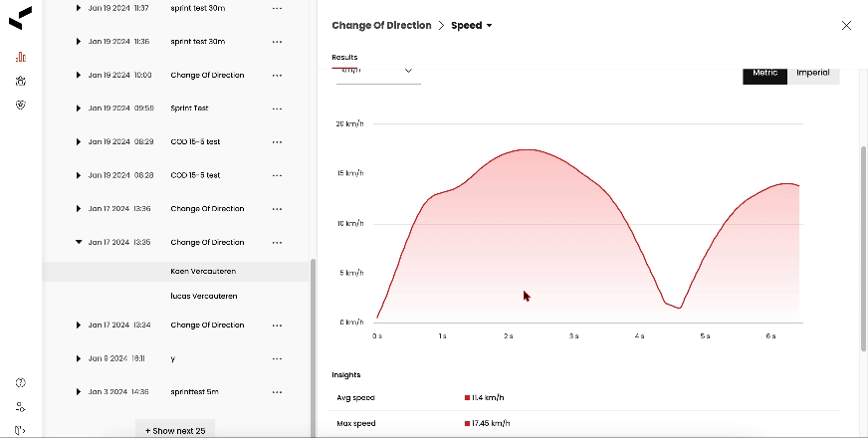The height and width of the screenshot is (438, 868).
Task: Click the app logo in the sidebar
Action: pyautogui.click(x=21, y=18)
